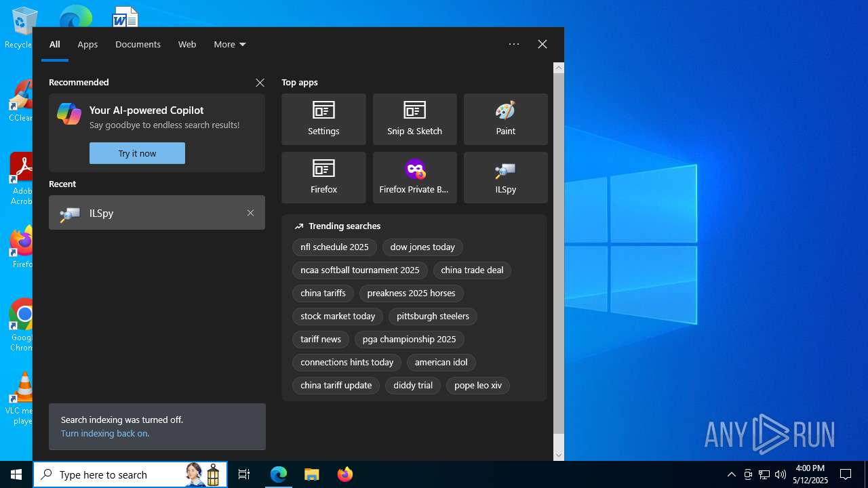Viewport: 868px width, 488px height.
Task: Switch to All search tab
Action: coord(55,44)
